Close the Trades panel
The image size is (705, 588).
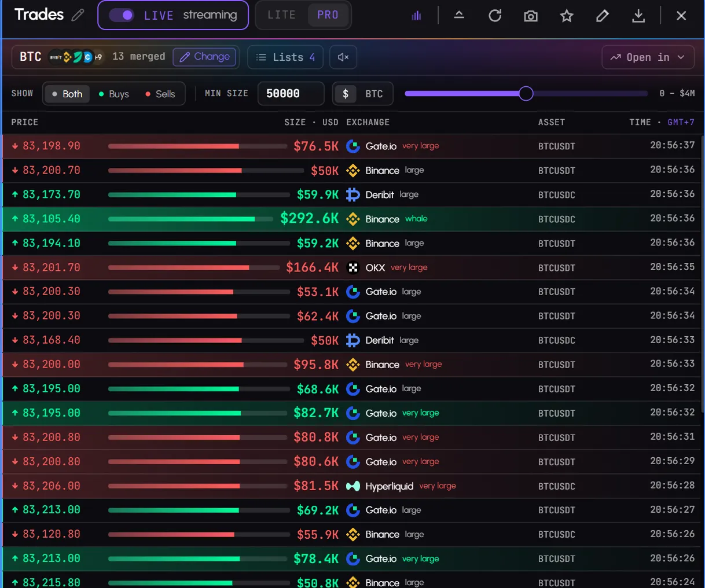point(681,16)
